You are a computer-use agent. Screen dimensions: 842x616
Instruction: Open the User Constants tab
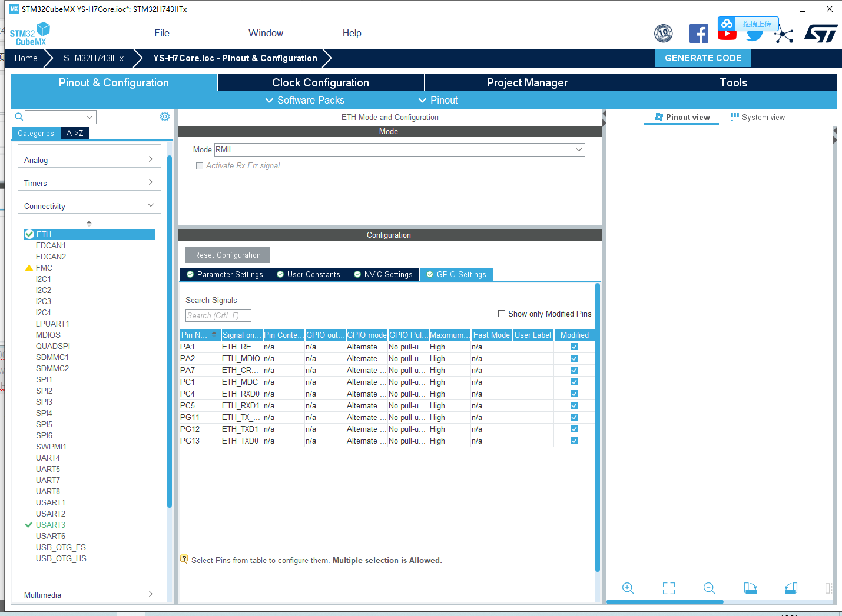pos(309,275)
